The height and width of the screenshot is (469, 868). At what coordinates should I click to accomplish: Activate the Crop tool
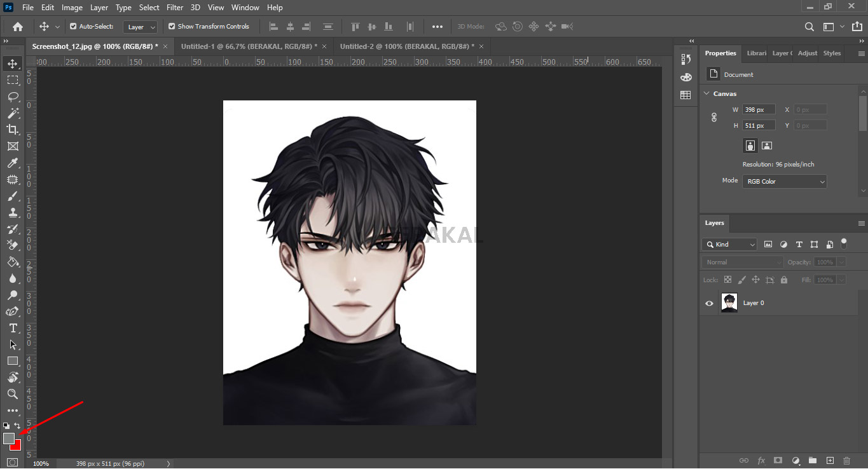click(13, 129)
